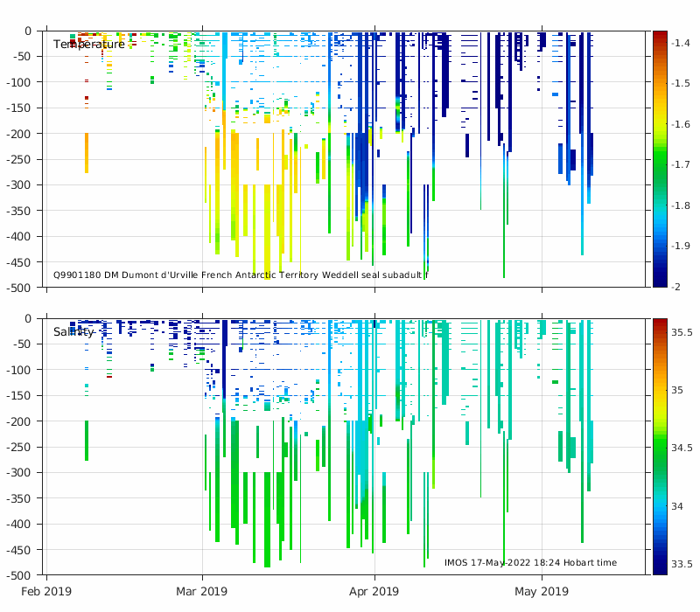Click the -100 depth label on Temperature axis

click(19, 82)
